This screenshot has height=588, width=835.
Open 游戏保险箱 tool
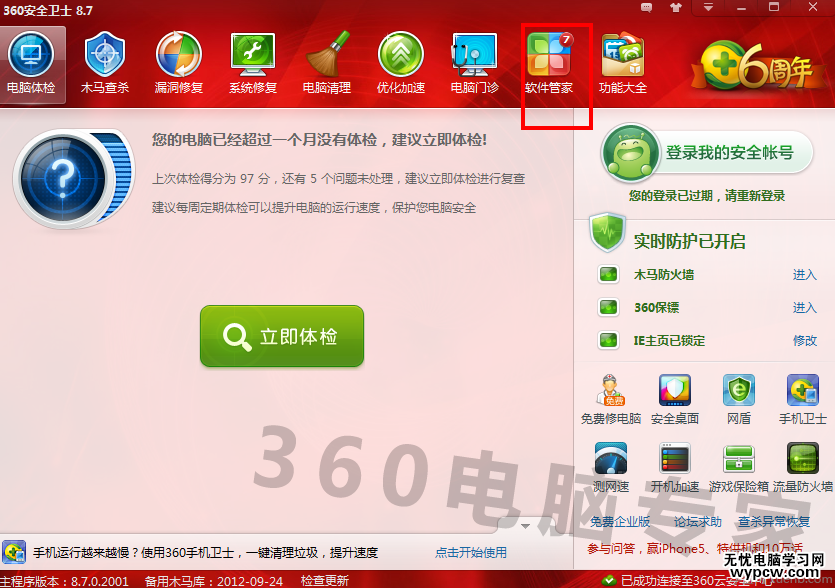click(739, 467)
